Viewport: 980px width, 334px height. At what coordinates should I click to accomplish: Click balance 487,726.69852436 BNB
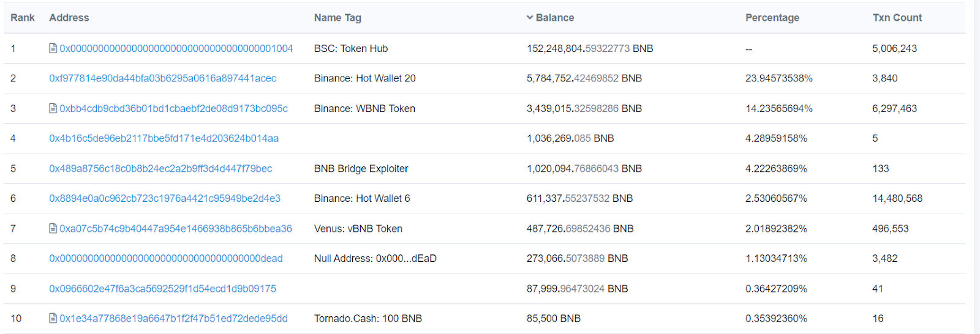click(x=580, y=228)
